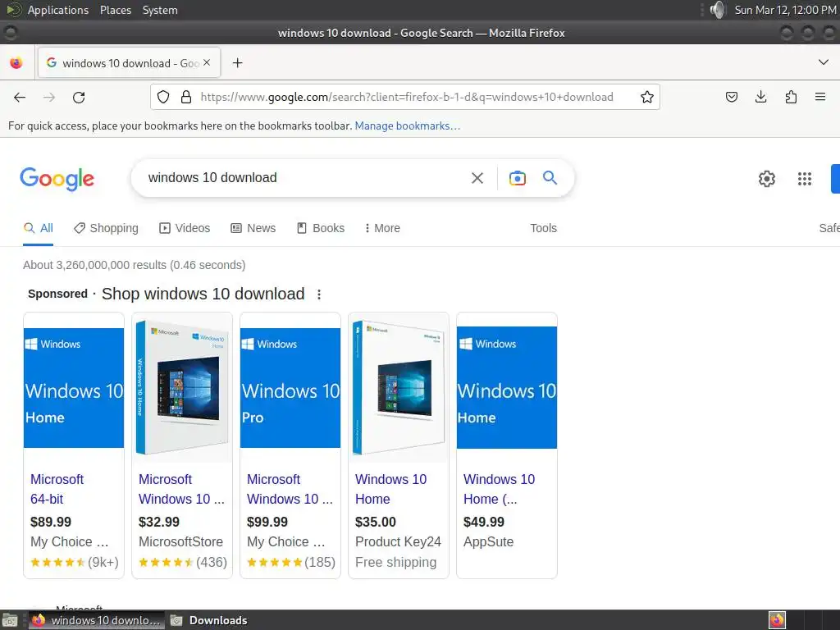Expand the More search filters
This screenshot has width=840, height=630.
[382, 228]
